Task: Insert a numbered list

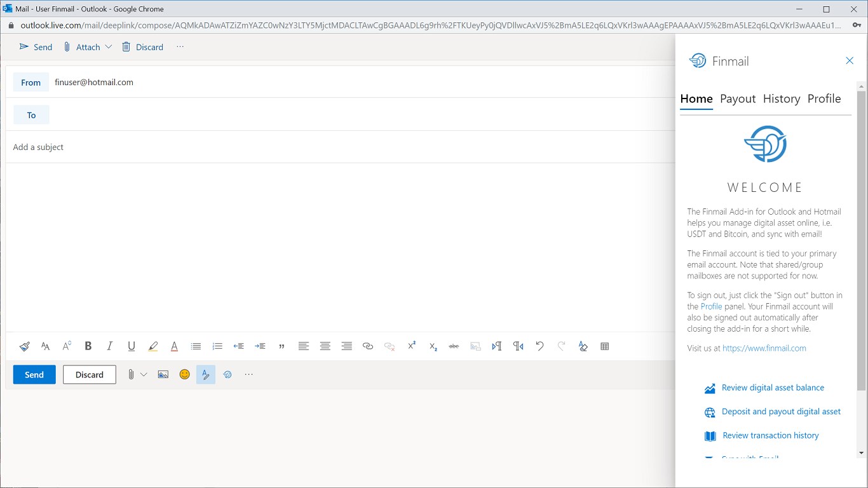Action: point(217,346)
